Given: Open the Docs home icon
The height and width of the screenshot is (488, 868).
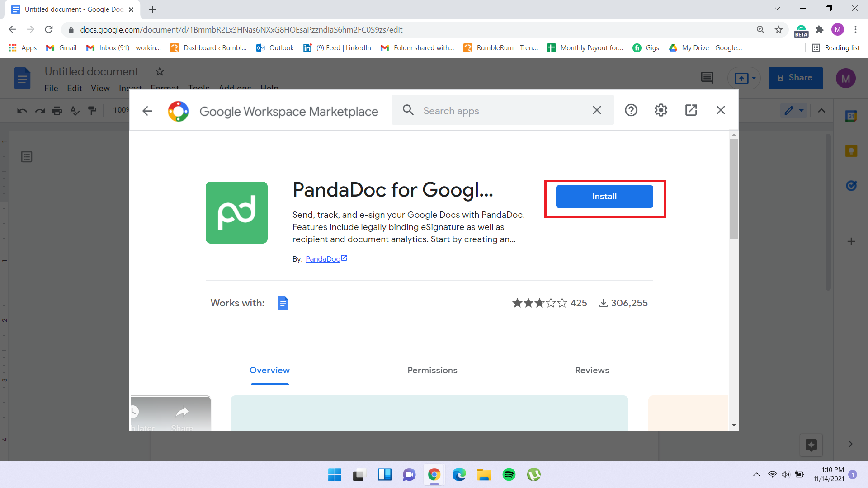Looking at the screenshot, I should coord(22,78).
